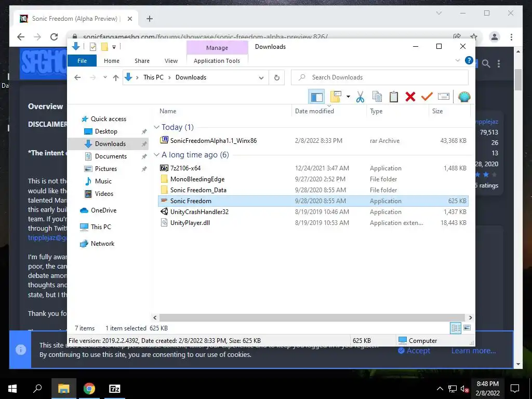Click the red X Delete icon
The image size is (532, 399).
[410, 97]
